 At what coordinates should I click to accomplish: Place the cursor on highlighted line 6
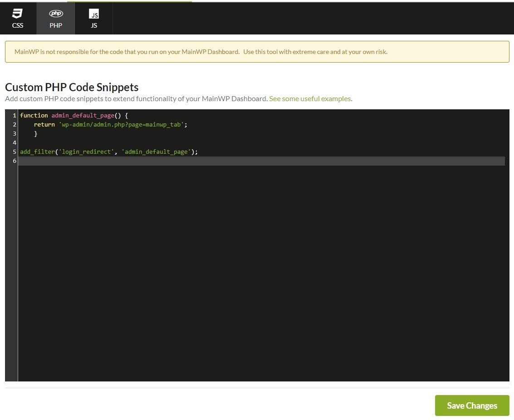click(136, 161)
